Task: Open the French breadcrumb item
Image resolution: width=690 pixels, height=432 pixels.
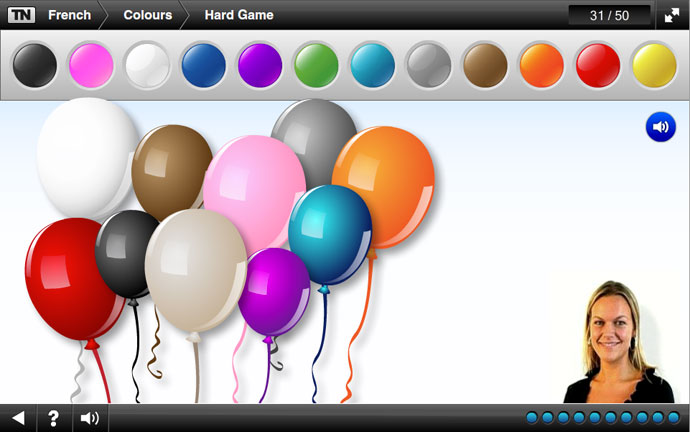Action: (x=69, y=15)
